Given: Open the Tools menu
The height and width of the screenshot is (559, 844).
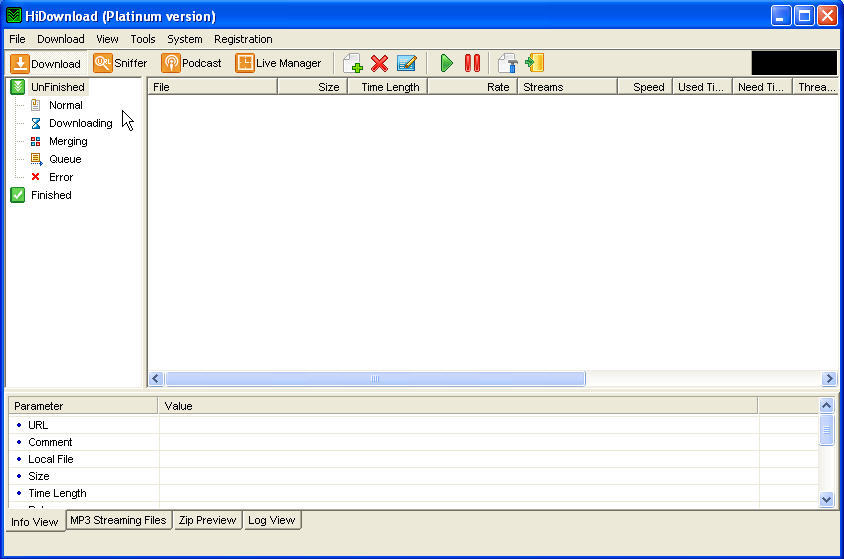Looking at the screenshot, I should (x=143, y=39).
